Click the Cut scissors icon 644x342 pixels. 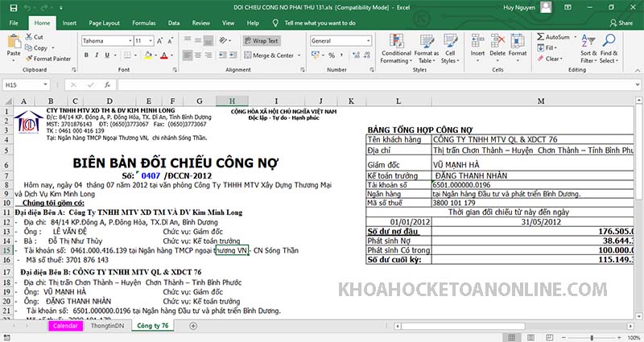tap(28, 37)
